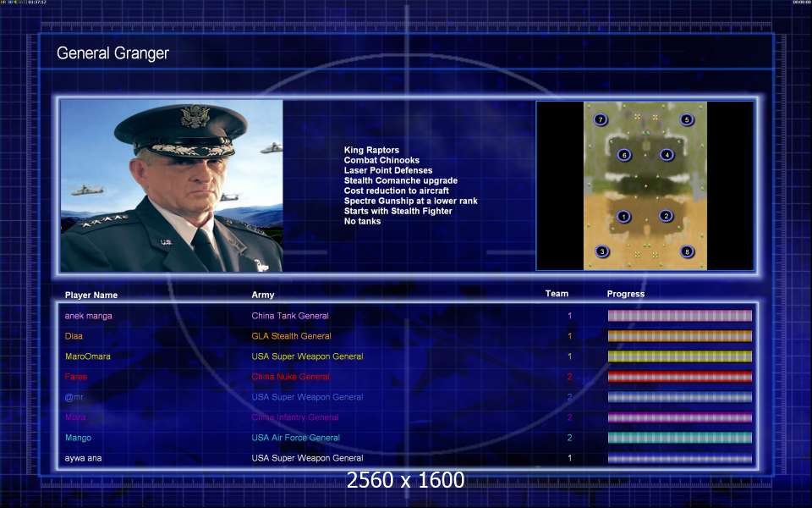Click start position 6 on minimap
The image size is (812, 508).
point(624,154)
